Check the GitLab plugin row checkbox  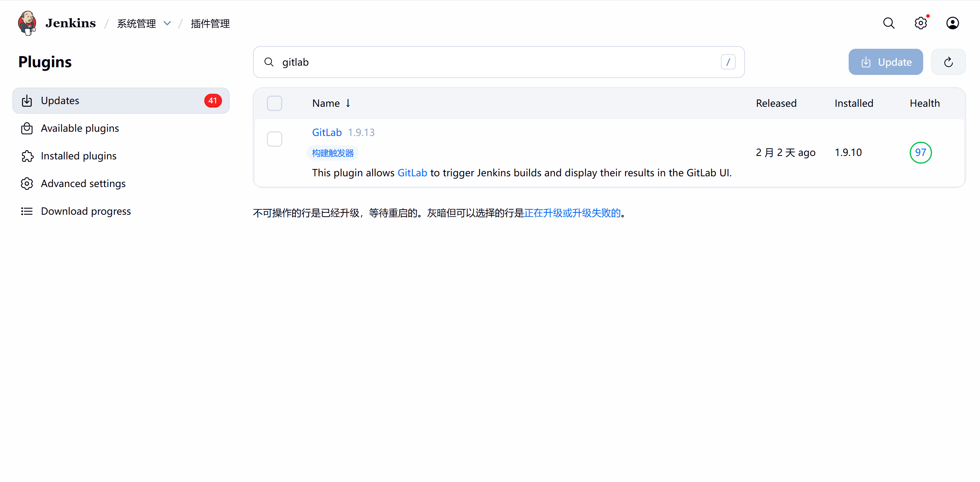tap(275, 139)
